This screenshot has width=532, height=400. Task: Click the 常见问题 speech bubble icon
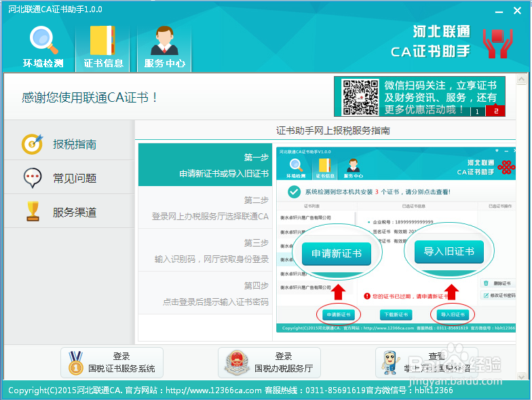pyautogui.click(x=33, y=178)
